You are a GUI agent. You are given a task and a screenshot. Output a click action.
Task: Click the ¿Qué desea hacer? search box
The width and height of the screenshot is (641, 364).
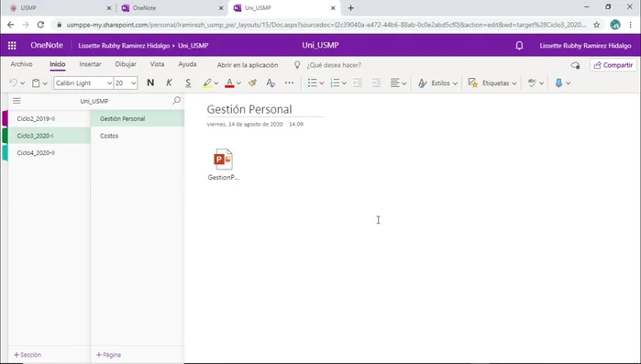pos(334,65)
